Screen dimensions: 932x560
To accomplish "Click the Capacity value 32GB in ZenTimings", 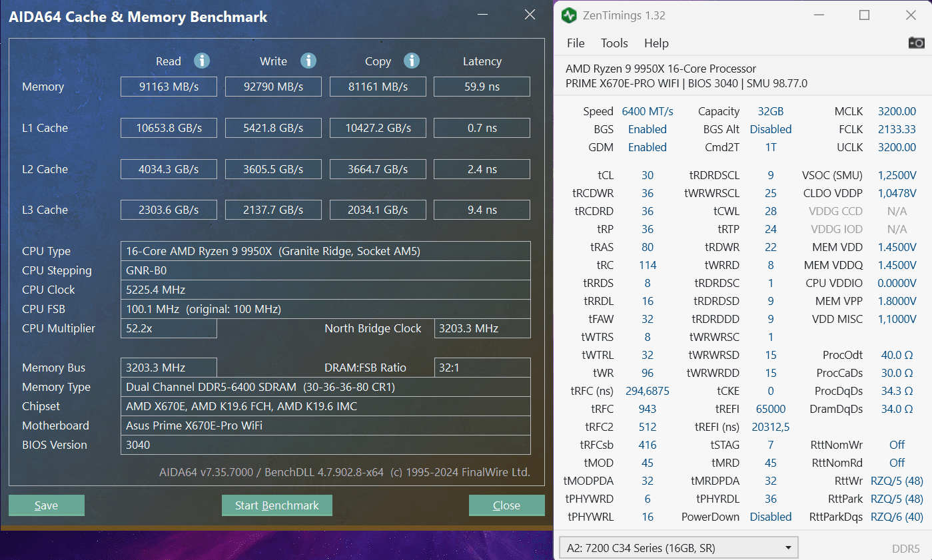I will (771, 111).
